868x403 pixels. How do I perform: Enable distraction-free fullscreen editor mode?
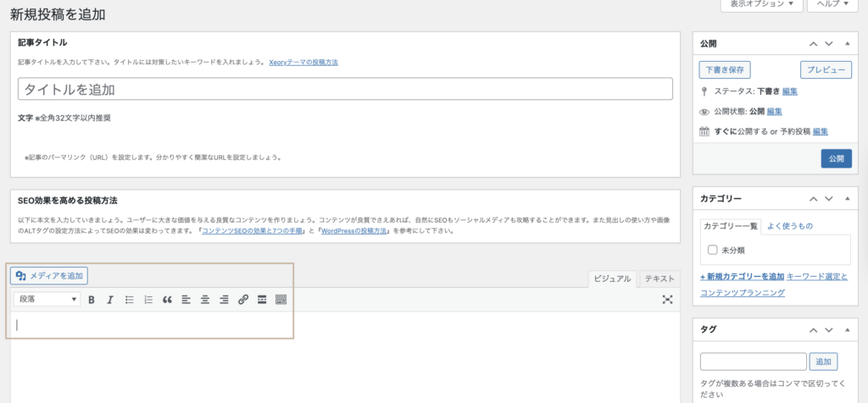(667, 300)
